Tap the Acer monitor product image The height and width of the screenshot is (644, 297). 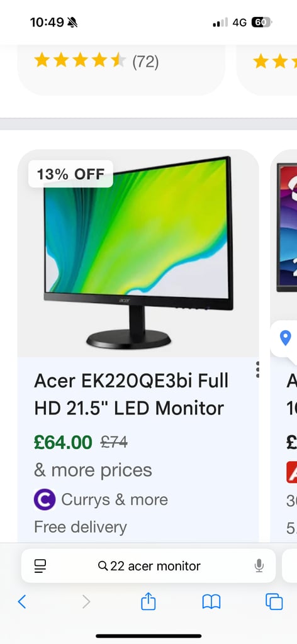(138, 253)
